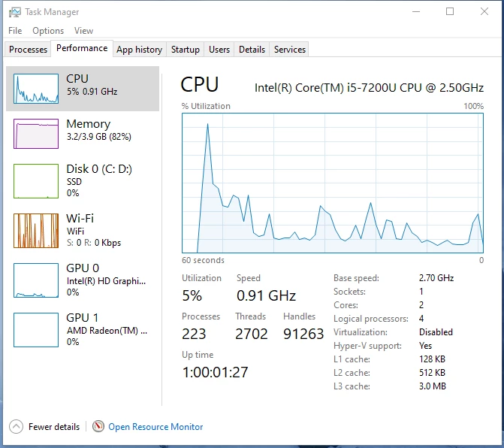Click the L1 cache value '128 KB'
The width and height of the screenshot is (504, 448).
432,359
